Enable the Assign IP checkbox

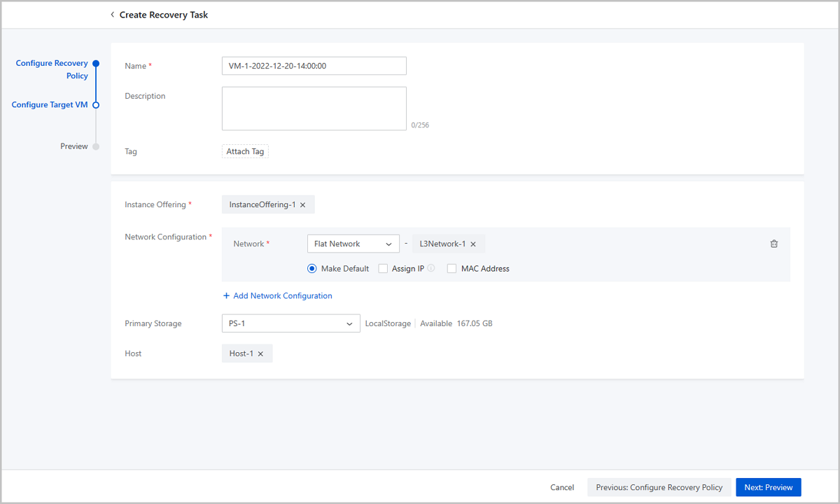pos(383,268)
